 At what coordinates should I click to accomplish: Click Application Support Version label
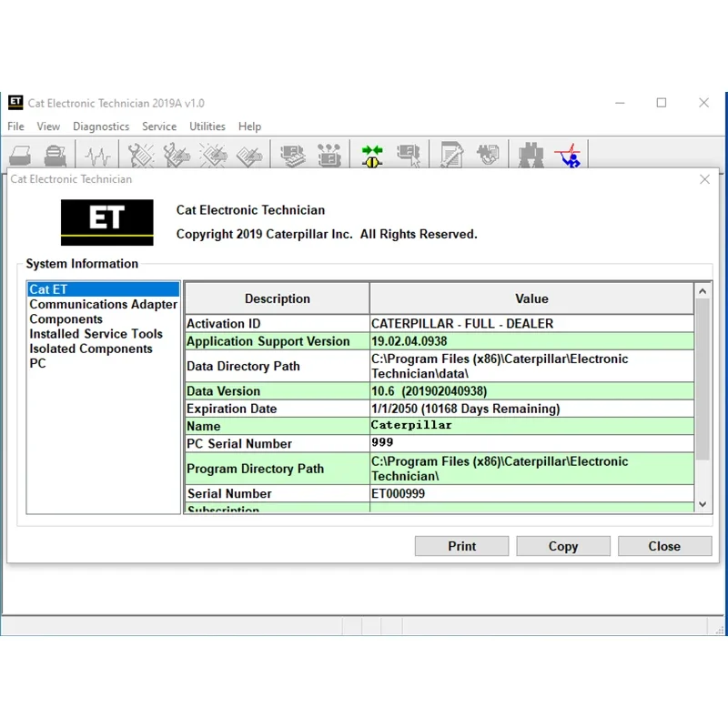click(x=268, y=341)
